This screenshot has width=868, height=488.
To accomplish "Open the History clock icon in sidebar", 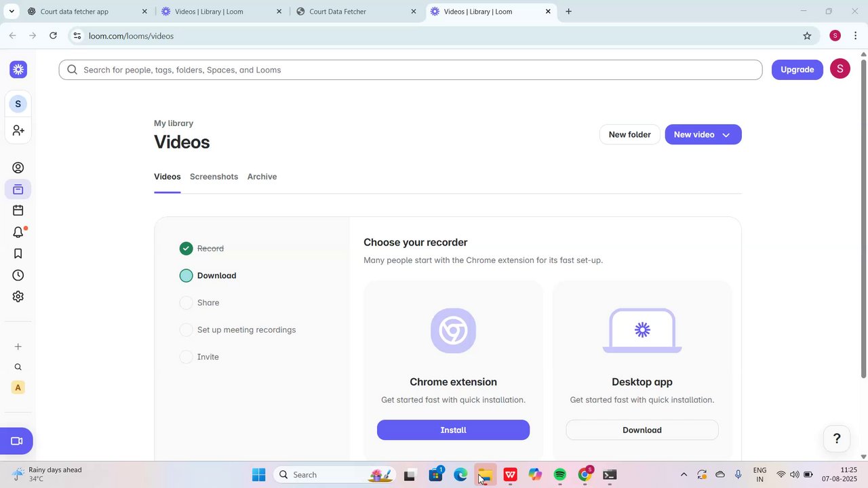I will (18, 275).
